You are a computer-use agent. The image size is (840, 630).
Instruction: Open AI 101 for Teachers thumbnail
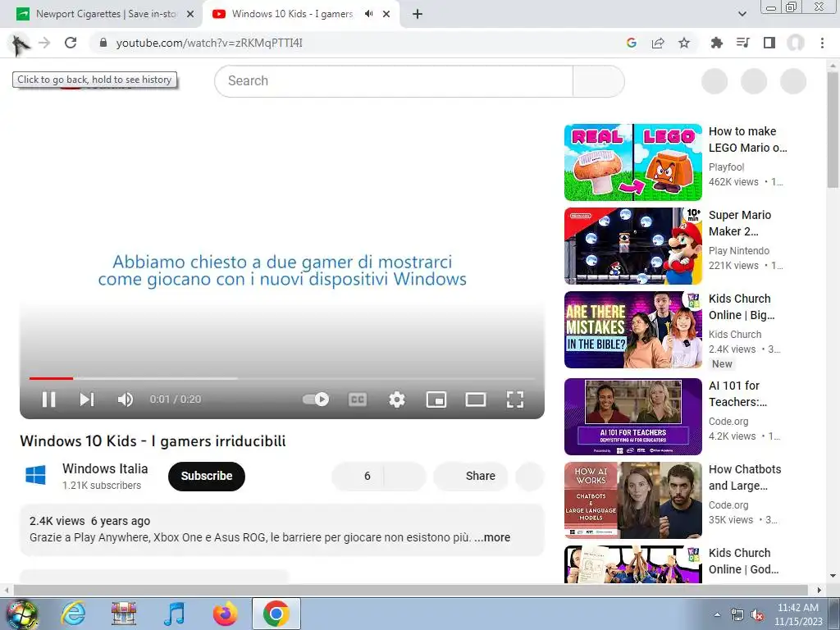point(632,416)
